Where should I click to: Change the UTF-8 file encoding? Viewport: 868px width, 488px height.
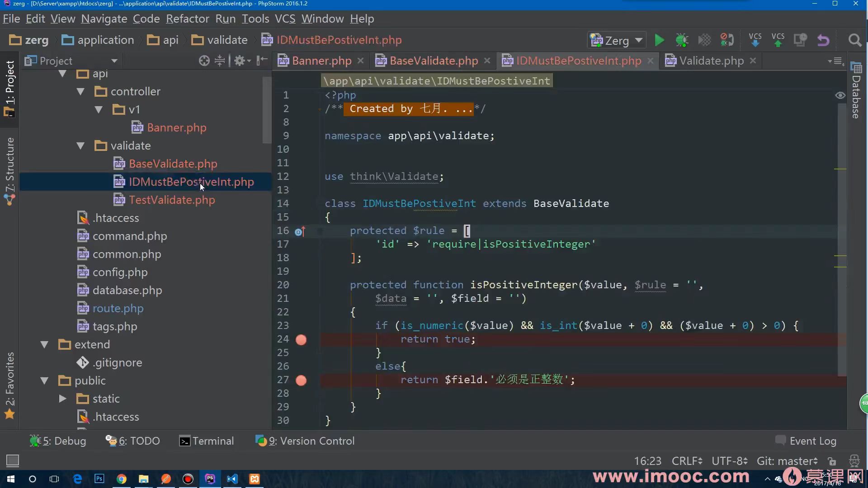click(x=729, y=461)
